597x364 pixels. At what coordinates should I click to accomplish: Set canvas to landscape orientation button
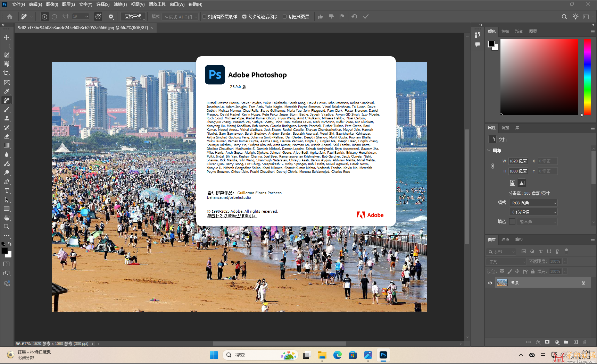[x=522, y=183]
